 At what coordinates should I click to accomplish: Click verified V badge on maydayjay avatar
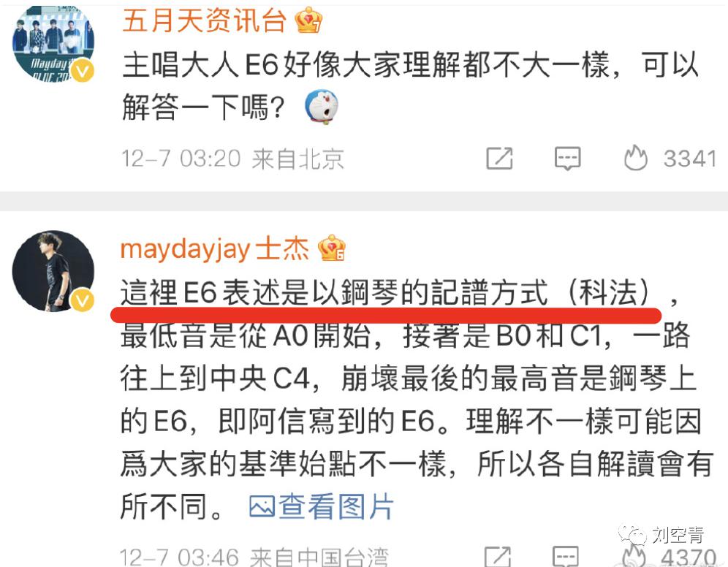tap(82, 300)
